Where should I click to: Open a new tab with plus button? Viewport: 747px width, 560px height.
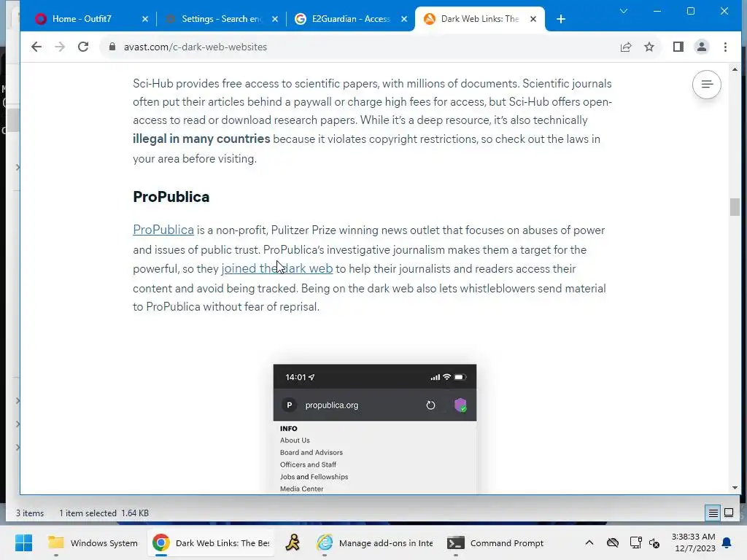point(561,19)
